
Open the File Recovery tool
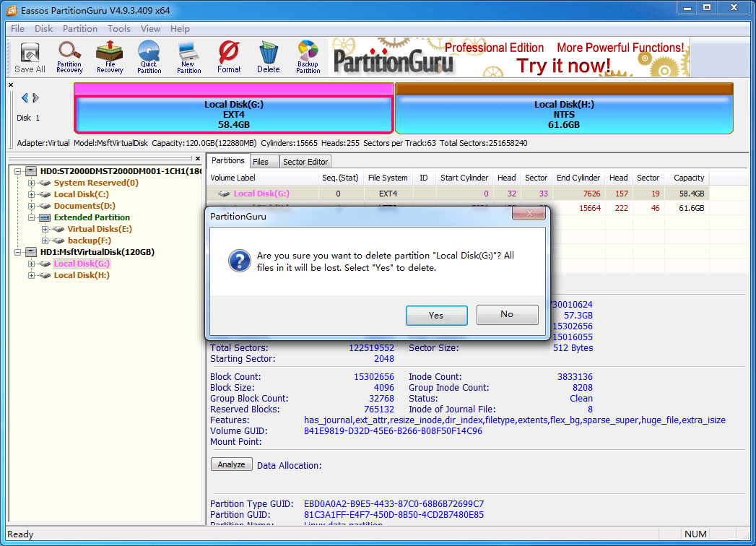click(109, 56)
